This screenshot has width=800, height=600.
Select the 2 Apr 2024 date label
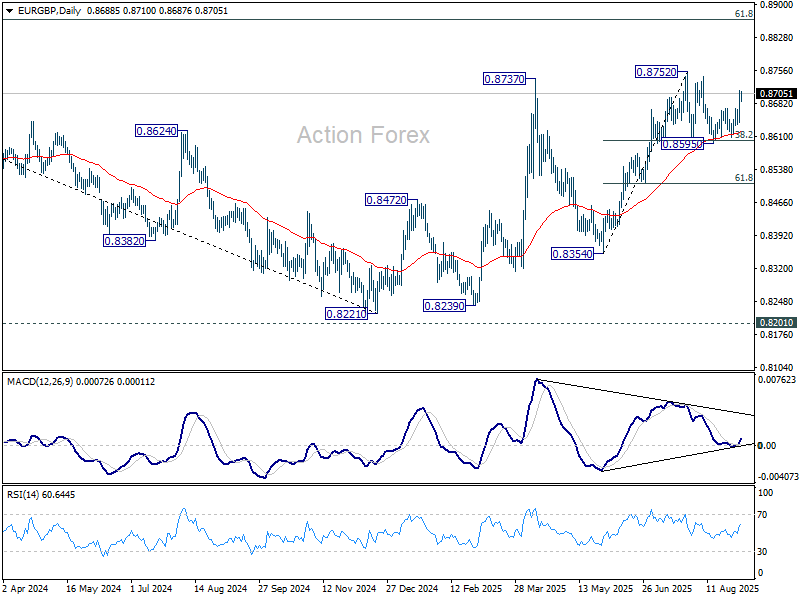click(26, 589)
